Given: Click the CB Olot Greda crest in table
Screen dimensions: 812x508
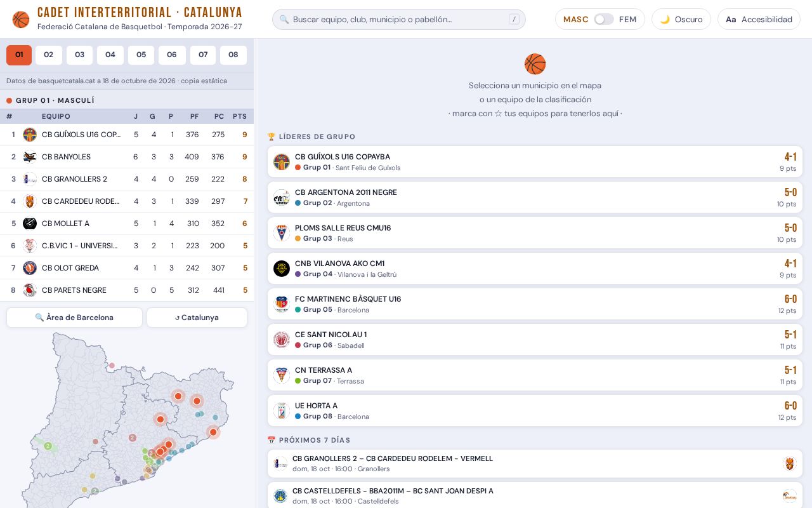Looking at the screenshot, I should [30, 268].
